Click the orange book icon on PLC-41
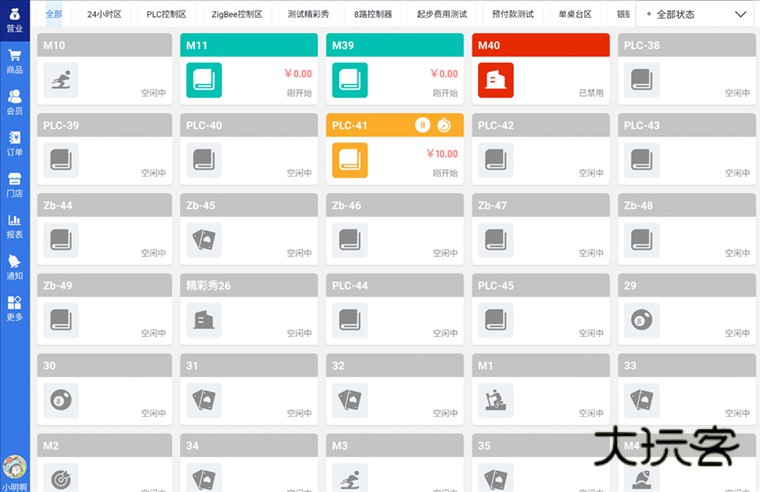This screenshot has height=492, width=760. coord(350,160)
